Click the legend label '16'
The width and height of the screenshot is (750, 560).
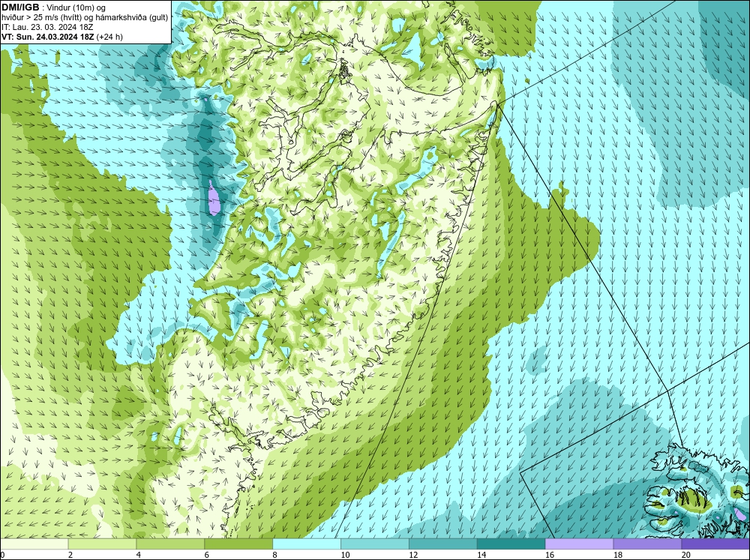point(550,555)
